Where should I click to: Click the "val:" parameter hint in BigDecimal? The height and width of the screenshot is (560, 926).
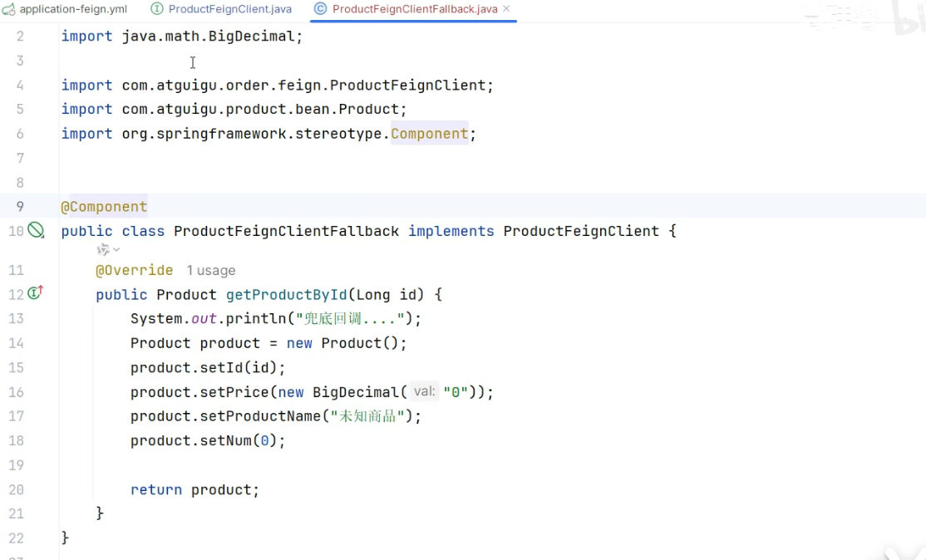pos(425,392)
